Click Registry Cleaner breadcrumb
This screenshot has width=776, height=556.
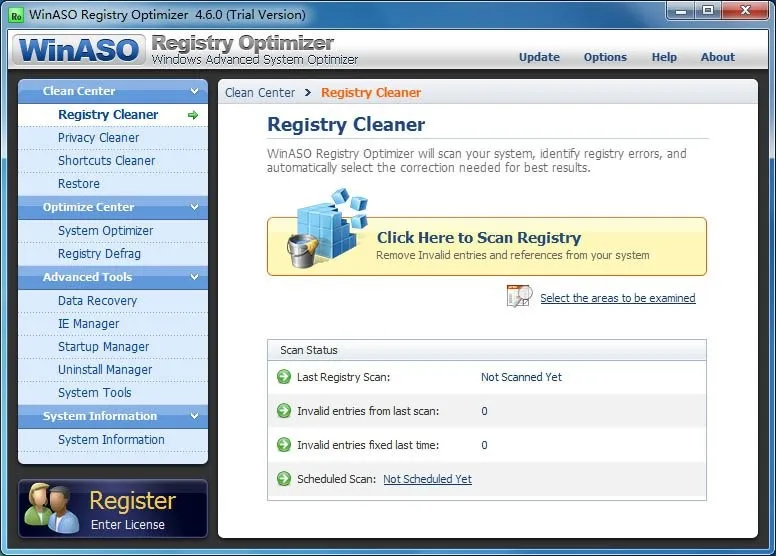point(371,93)
